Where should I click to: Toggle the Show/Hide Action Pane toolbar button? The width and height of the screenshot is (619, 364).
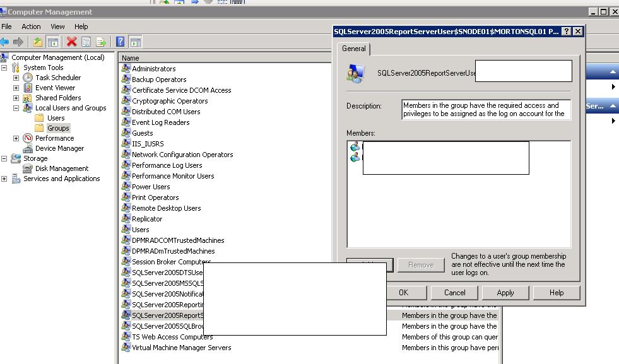[134, 42]
